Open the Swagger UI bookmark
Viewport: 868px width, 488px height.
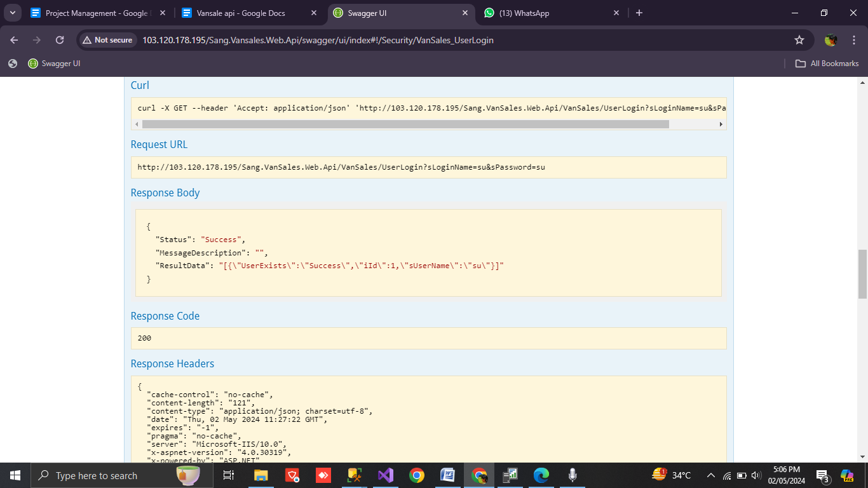pos(54,64)
